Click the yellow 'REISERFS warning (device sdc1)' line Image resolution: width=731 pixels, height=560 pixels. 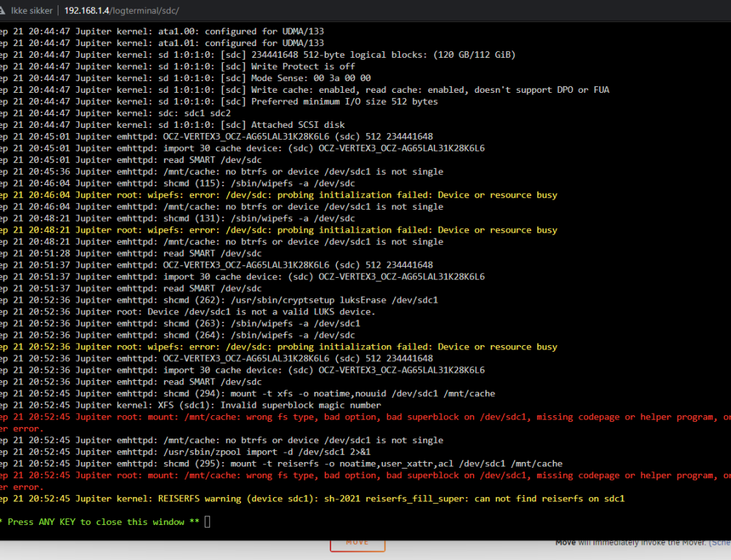pos(312,499)
